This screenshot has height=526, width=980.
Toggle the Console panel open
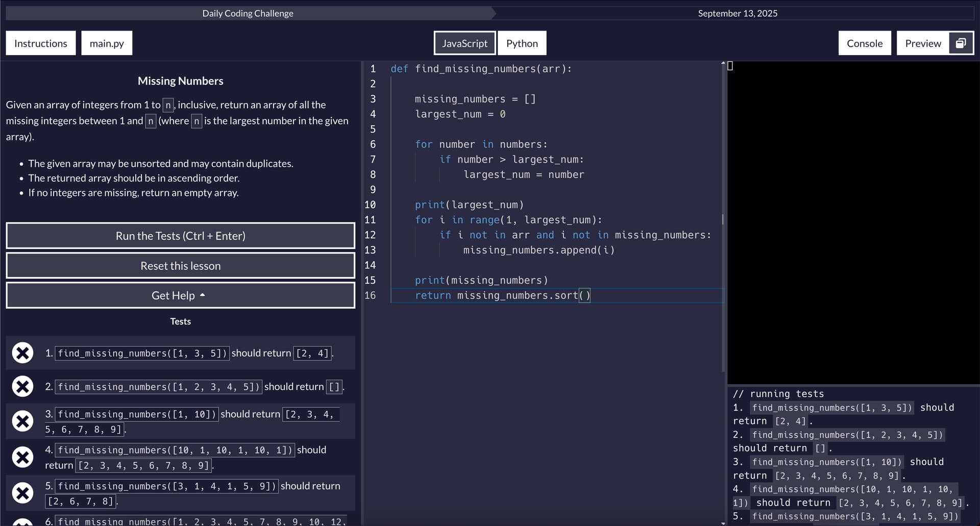tap(865, 43)
